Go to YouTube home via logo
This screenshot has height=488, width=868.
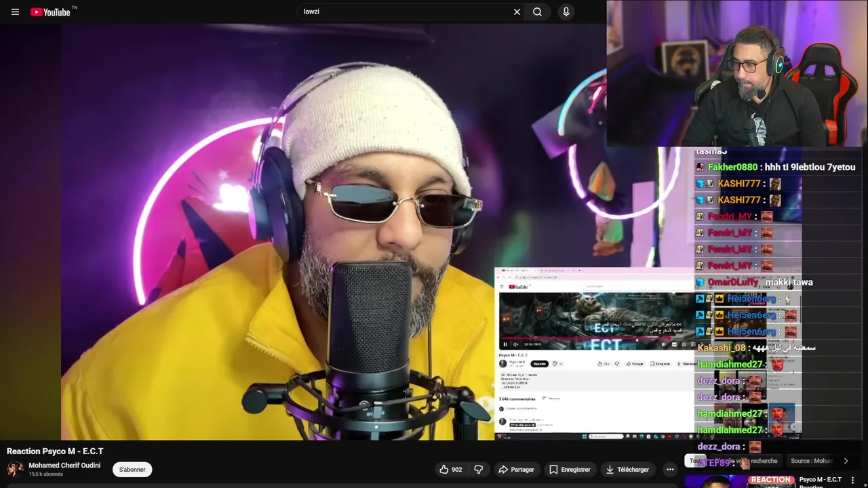coord(51,12)
